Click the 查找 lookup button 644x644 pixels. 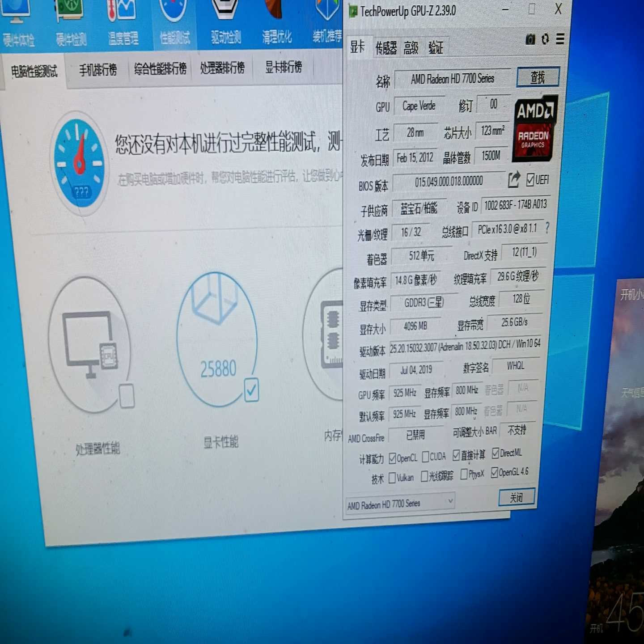coord(538,77)
